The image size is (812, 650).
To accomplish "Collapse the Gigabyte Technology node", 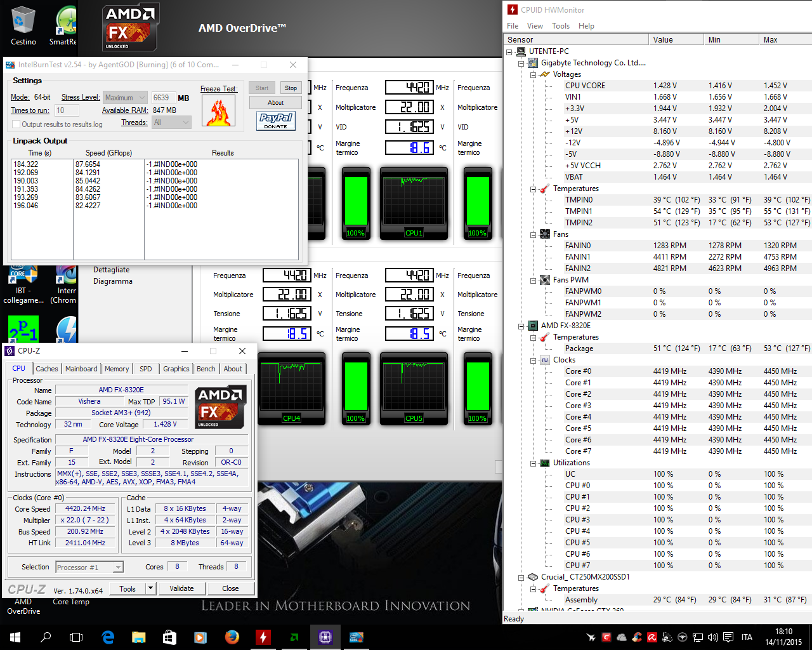I will pos(521,63).
